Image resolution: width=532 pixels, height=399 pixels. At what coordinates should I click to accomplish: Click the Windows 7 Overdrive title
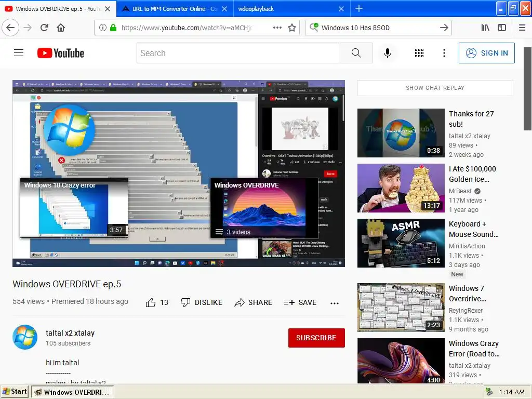pyautogui.click(x=467, y=293)
